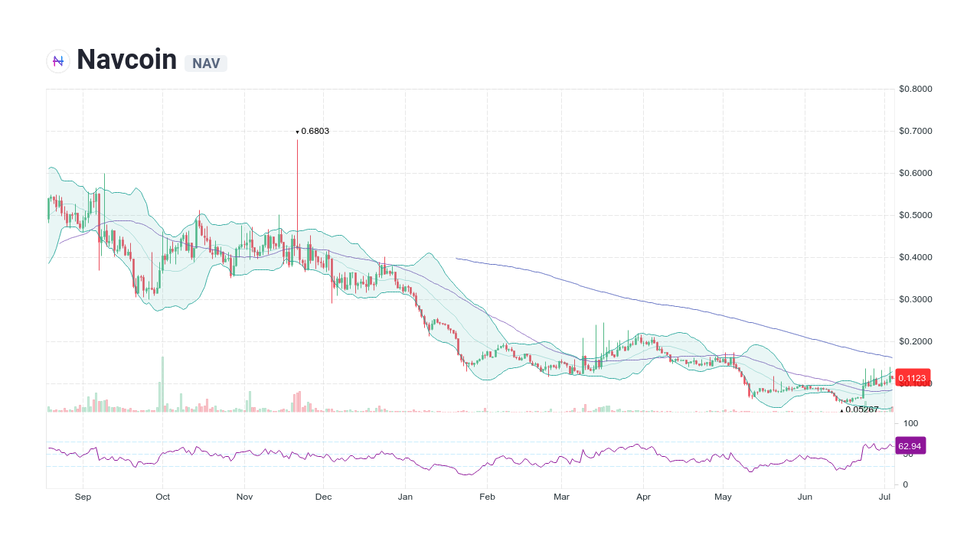Click the NAV ticker badge
The height and width of the screenshot is (551, 980).
pyautogui.click(x=205, y=64)
